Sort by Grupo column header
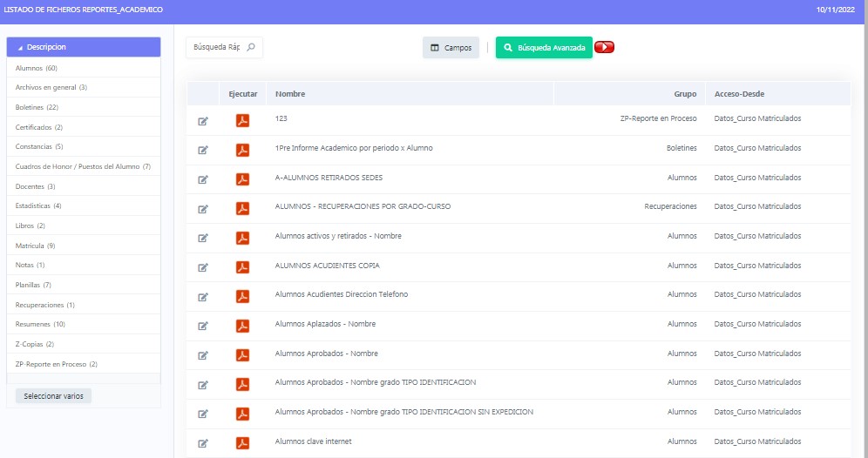Screen dimensions: 868x458 pos(685,94)
